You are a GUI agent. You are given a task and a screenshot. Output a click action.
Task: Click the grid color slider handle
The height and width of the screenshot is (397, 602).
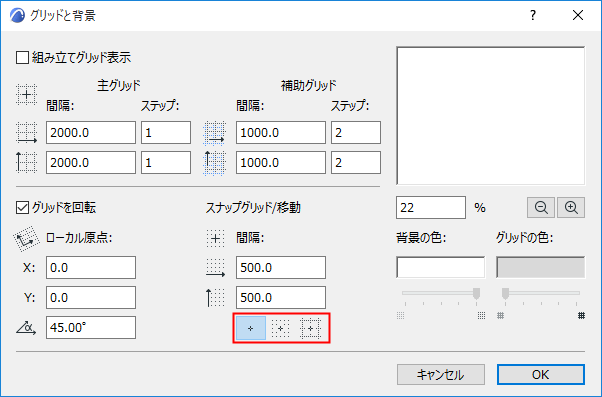505,293
